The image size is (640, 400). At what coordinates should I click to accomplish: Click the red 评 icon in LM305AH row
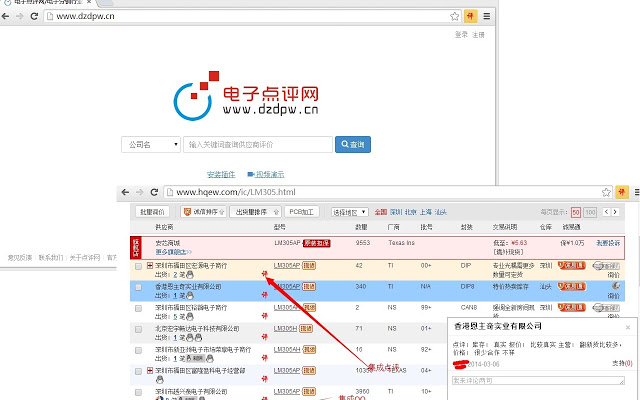coord(264,358)
